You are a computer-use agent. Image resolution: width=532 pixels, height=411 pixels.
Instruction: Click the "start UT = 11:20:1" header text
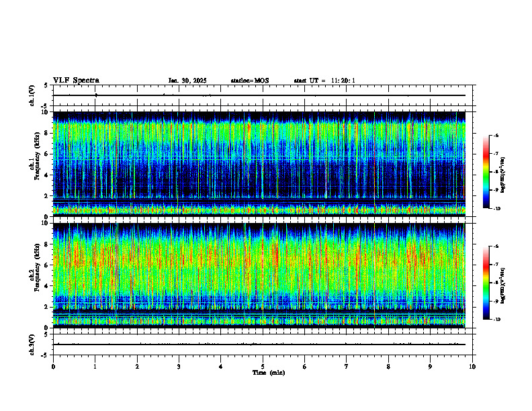coord(324,81)
